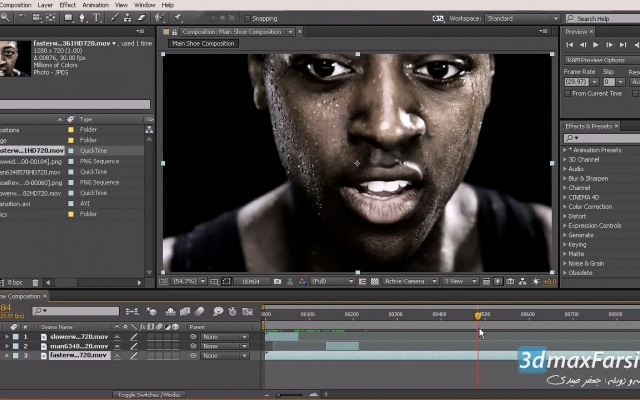Image resolution: width=640 pixels, height=400 pixels.
Task: Open the Window menu
Action: pyautogui.click(x=144, y=5)
